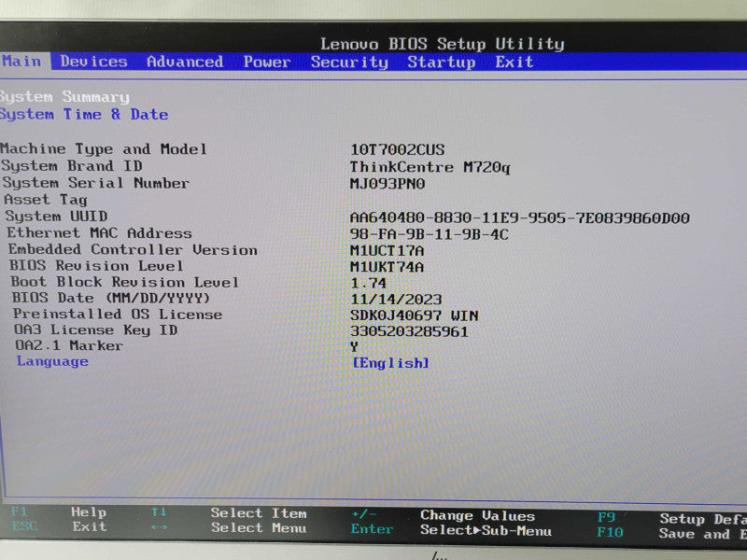This screenshot has height=560, width=747.
Task: Click the key ID 3305203285961
Action: 409,331
